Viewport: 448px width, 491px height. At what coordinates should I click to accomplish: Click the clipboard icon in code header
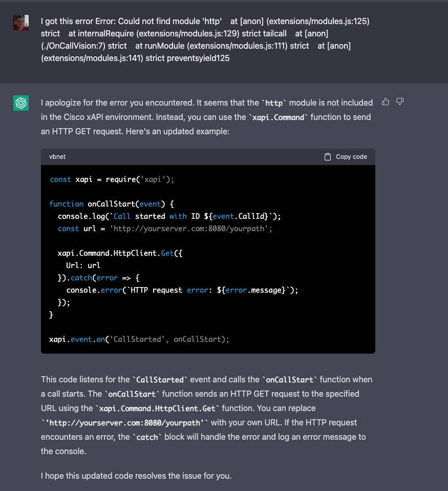[328, 157]
